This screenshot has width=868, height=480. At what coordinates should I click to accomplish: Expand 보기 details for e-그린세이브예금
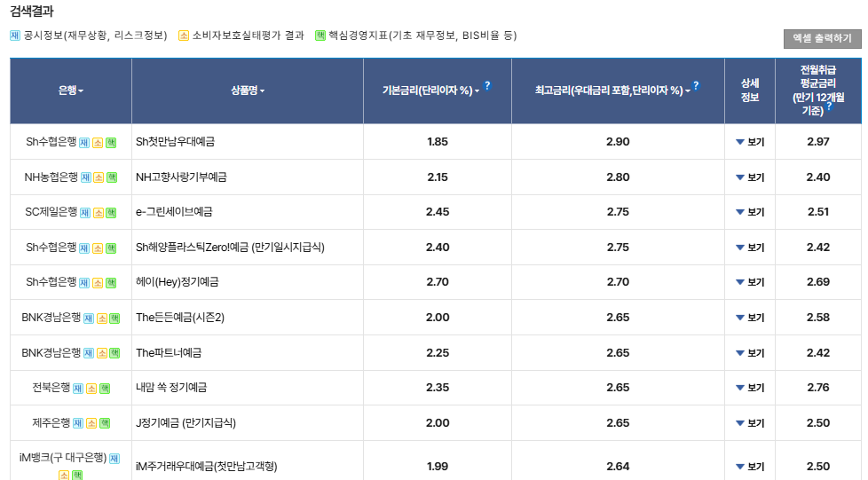point(750,212)
